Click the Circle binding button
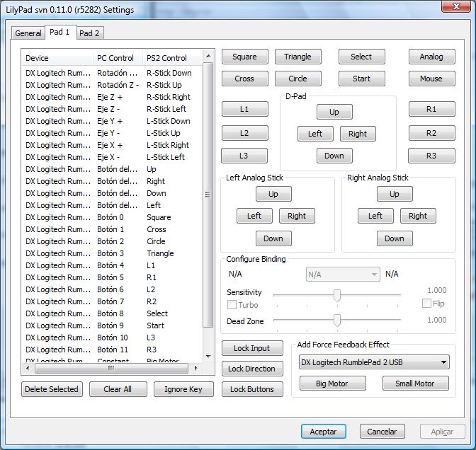The width and height of the screenshot is (476, 450). point(297,79)
